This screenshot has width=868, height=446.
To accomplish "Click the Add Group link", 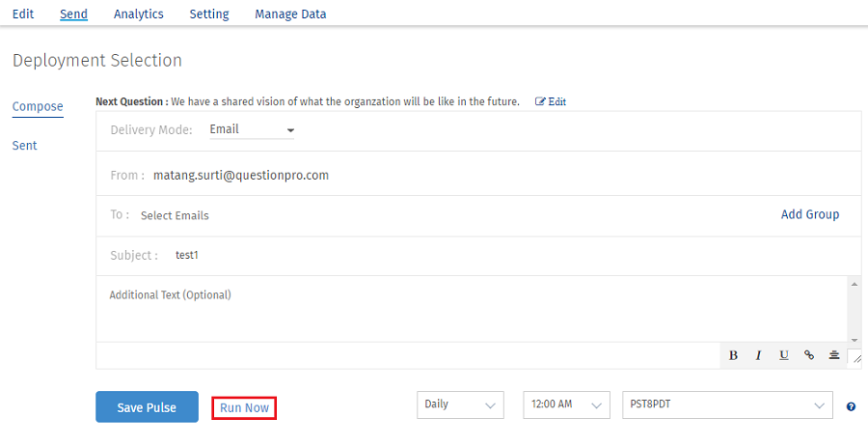I will [x=809, y=214].
